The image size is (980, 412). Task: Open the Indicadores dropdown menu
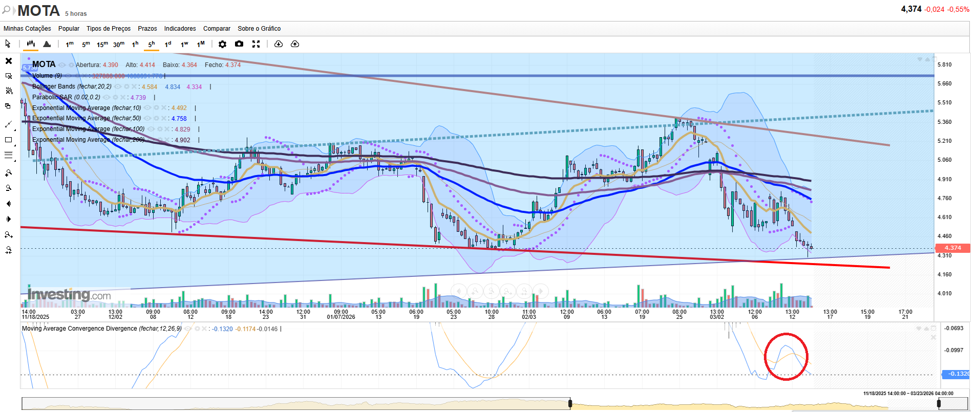click(180, 29)
